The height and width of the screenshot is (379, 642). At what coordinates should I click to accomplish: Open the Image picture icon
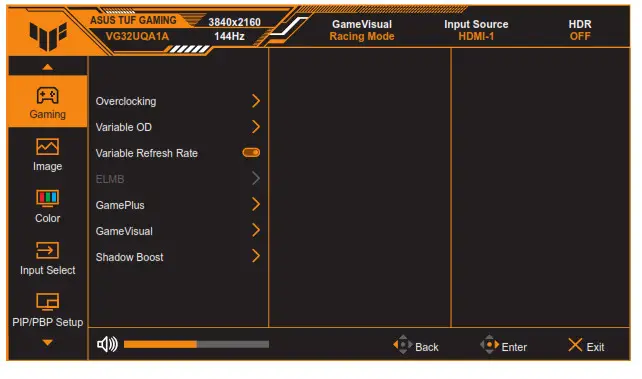(x=47, y=147)
